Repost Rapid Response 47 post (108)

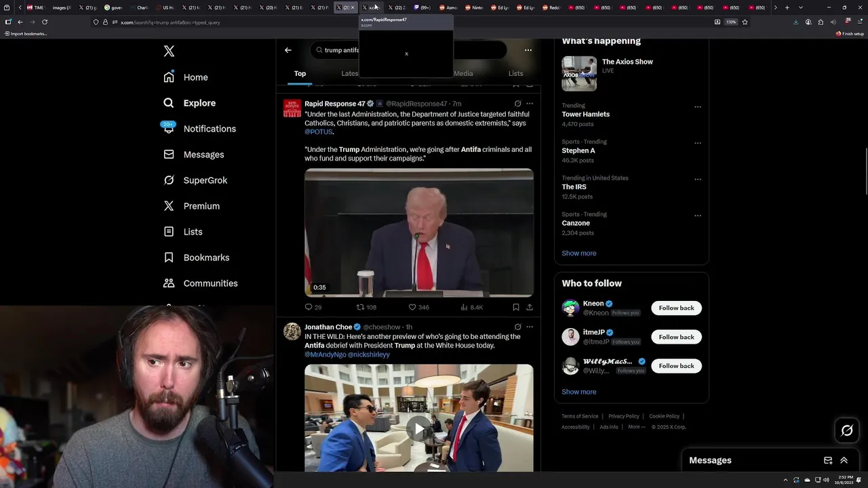(x=366, y=307)
